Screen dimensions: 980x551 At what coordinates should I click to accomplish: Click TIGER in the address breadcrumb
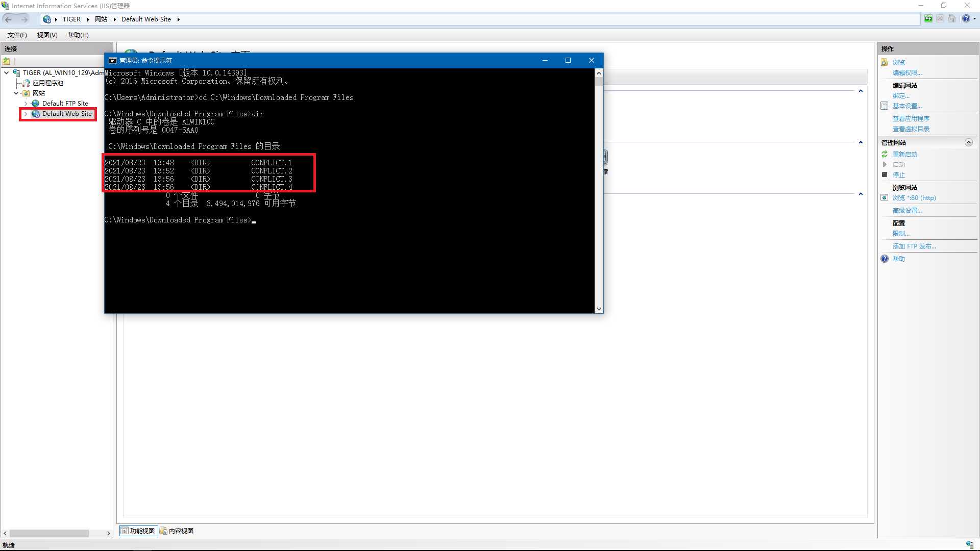[x=71, y=19]
